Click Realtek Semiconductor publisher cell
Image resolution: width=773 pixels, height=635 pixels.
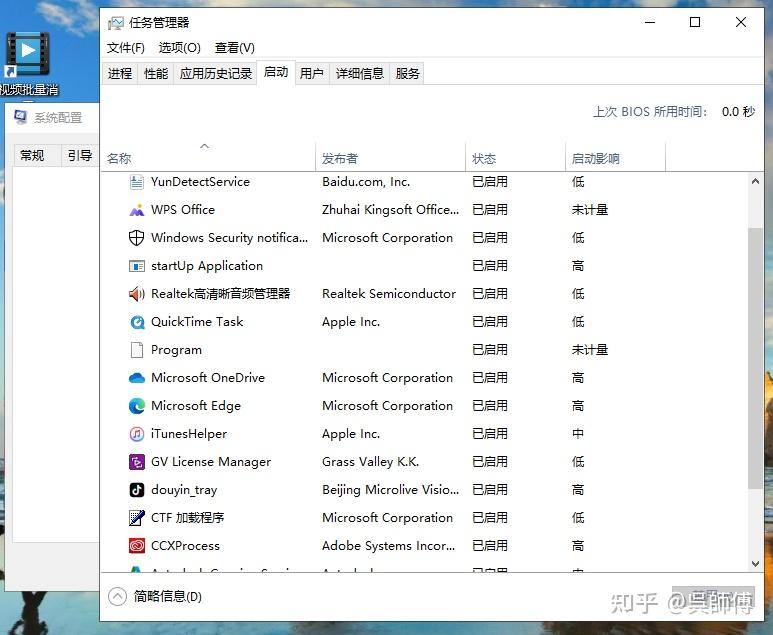click(x=389, y=294)
